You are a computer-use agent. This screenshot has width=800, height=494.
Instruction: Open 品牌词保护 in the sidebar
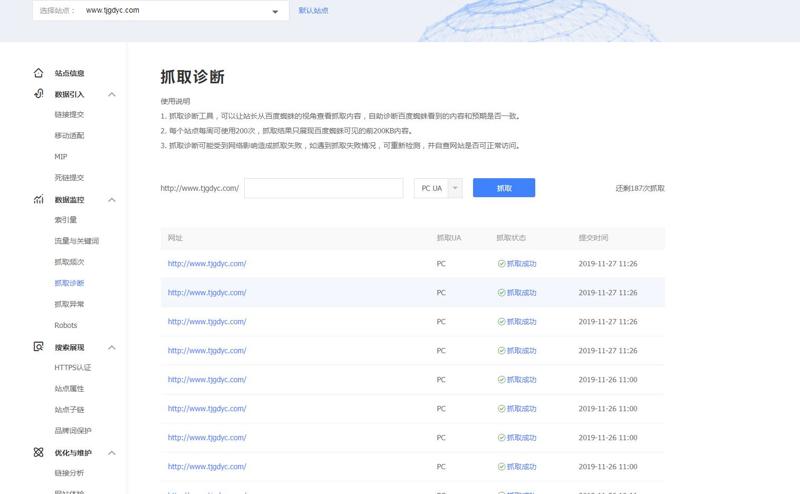[x=73, y=431]
